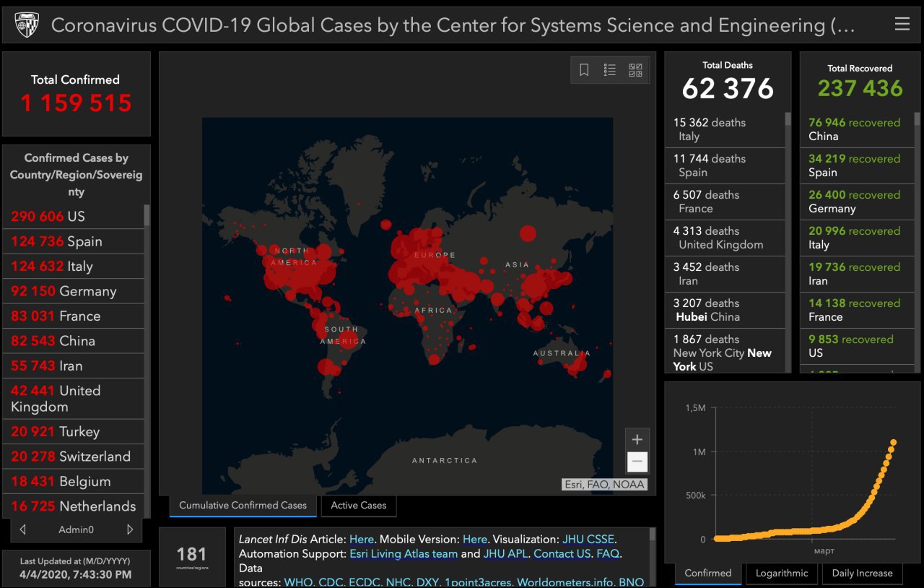Zoom in on the map
The height and width of the screenshot is (588, 924).
click(x=637, y=439)
